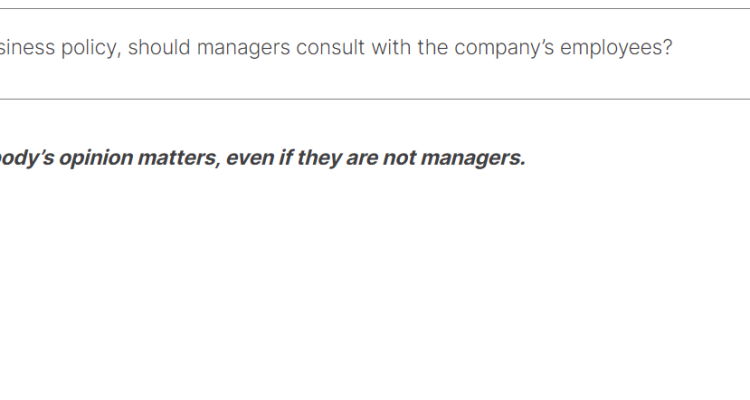This screenshot has height=400, width=750.
Task: Click the word "the" before "company's"
Action: 433,47
